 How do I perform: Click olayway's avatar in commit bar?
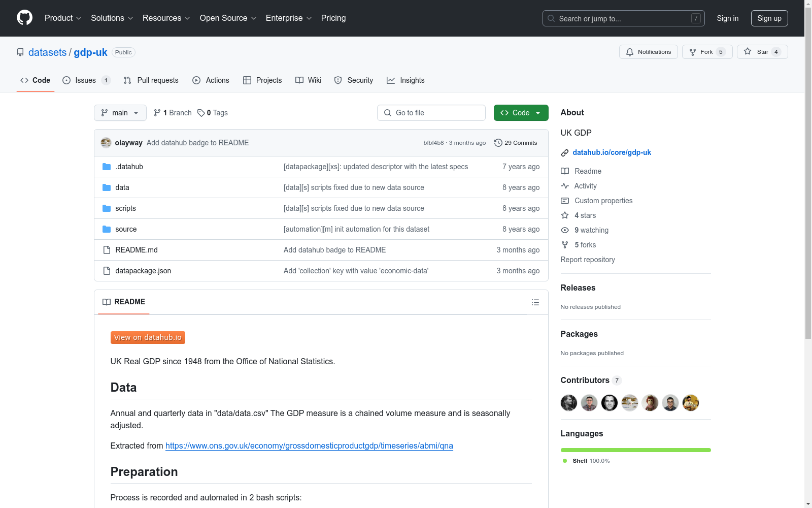[x=106, y=143]
